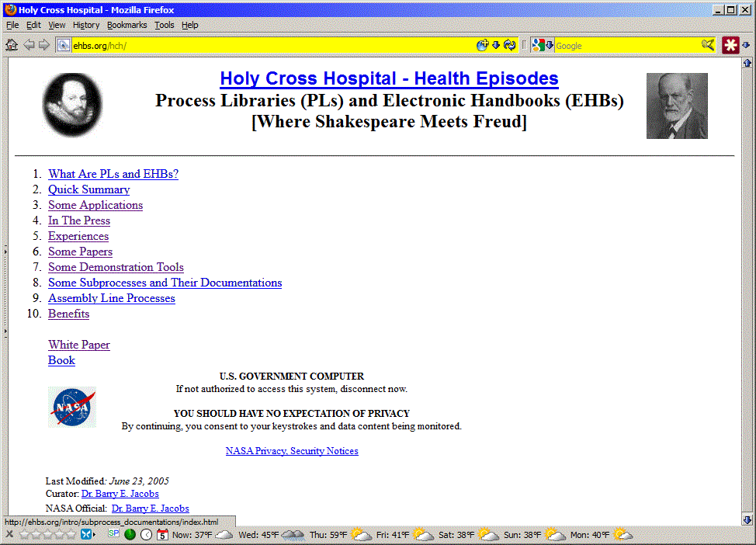Image resolution: width=756 pixels, height=545 pixels.
Task: Click the Now 37°F cloud icon
Action: coord(224,534)
